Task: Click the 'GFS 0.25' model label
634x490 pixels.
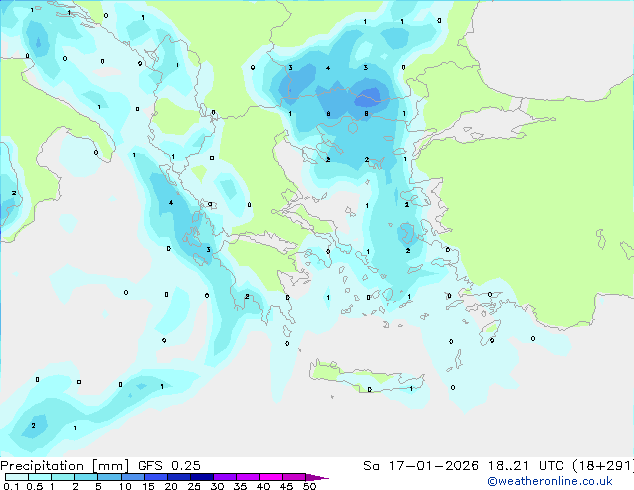Action: [x=169, y=466]
